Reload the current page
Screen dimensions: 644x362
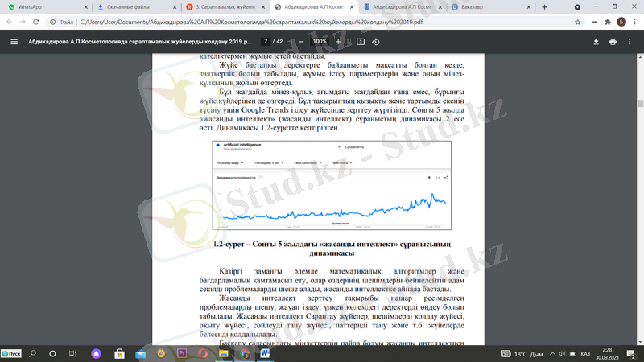click(36, 22)
